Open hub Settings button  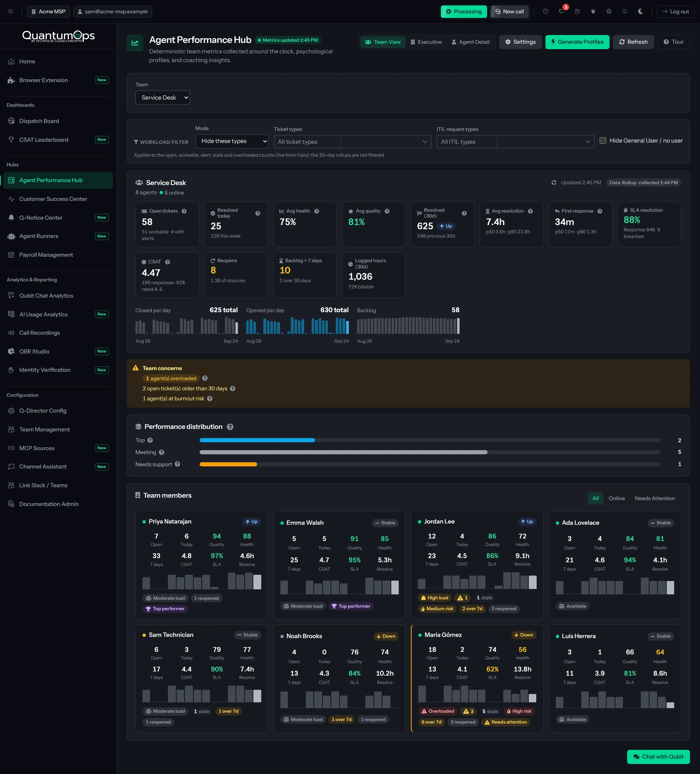coord(520,42)
